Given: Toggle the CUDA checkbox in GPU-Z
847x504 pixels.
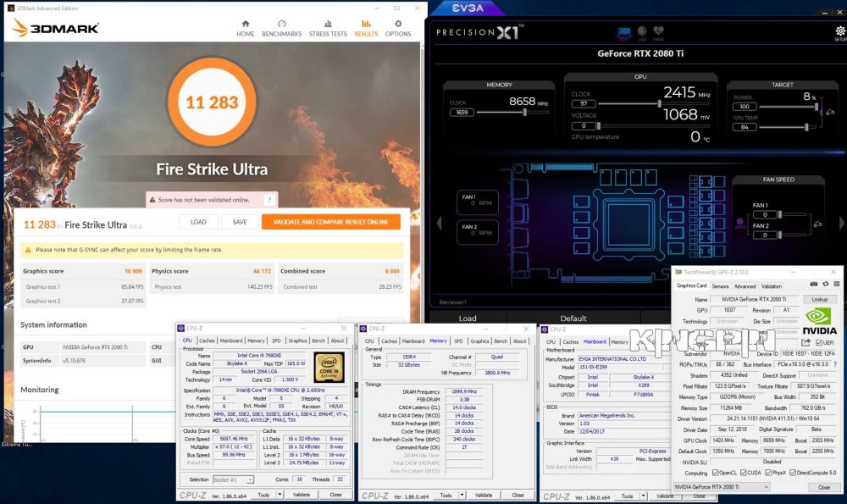Looking at the screenshot, I should [743, 473].
